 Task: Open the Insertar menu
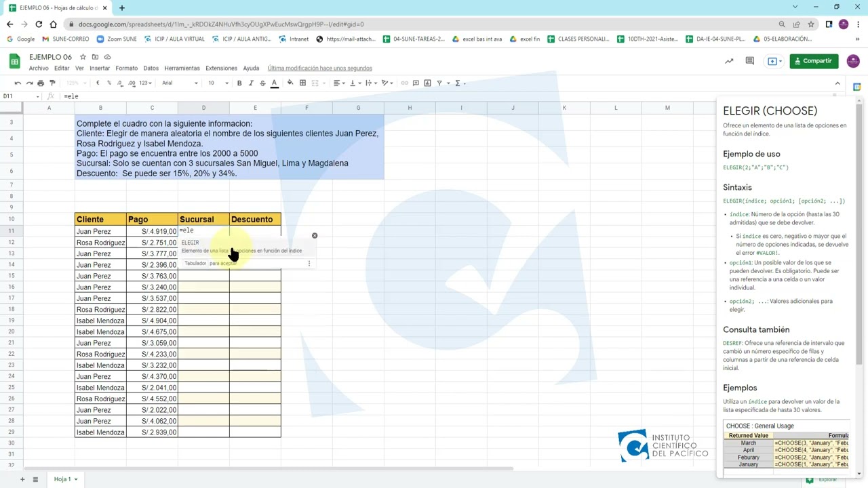pyautogui.click(x=100, y=68)
